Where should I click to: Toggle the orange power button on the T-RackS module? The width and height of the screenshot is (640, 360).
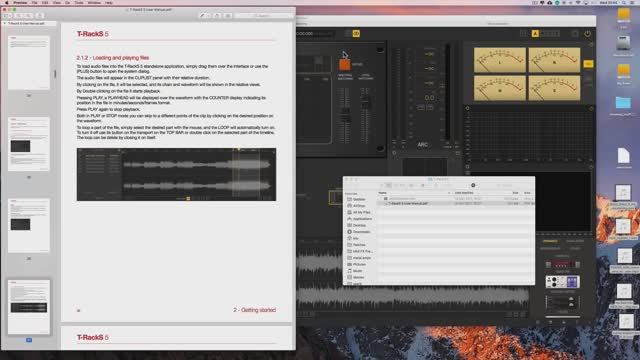pos(344,64)
